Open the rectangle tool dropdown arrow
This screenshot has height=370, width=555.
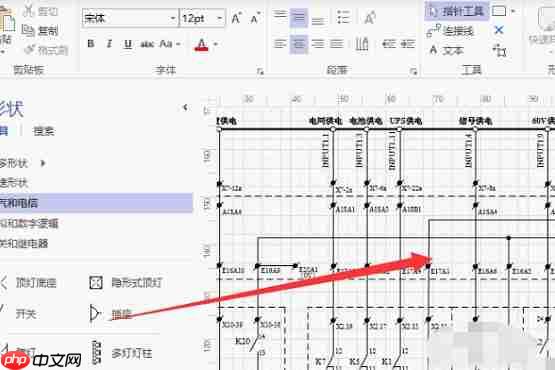tap(513, 11)
